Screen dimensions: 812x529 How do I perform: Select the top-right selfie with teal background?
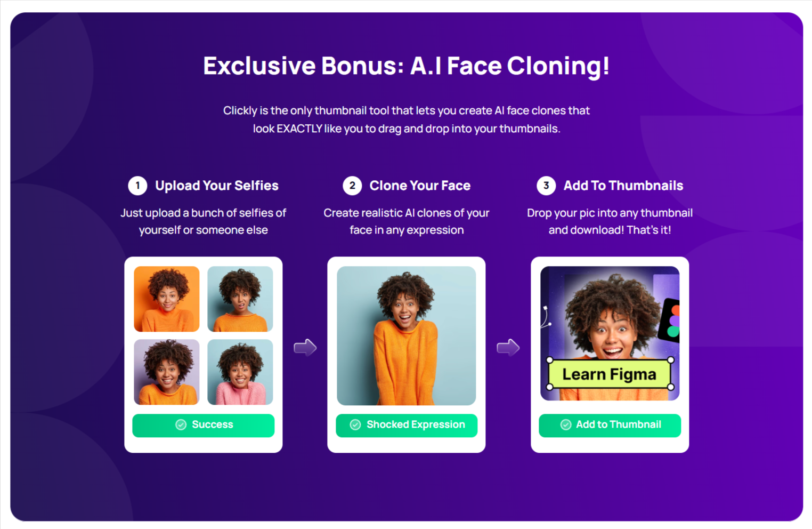tap(240, 299)
